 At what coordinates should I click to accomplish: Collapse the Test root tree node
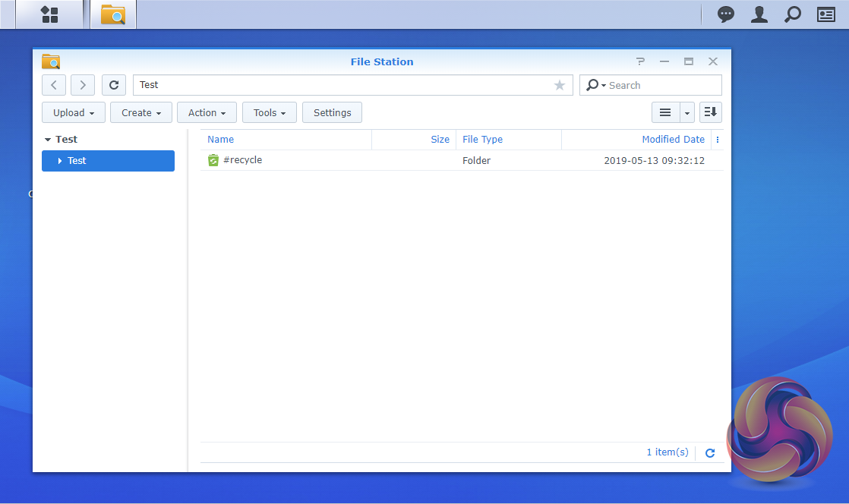pyautogui.click(x=48, y=140)
